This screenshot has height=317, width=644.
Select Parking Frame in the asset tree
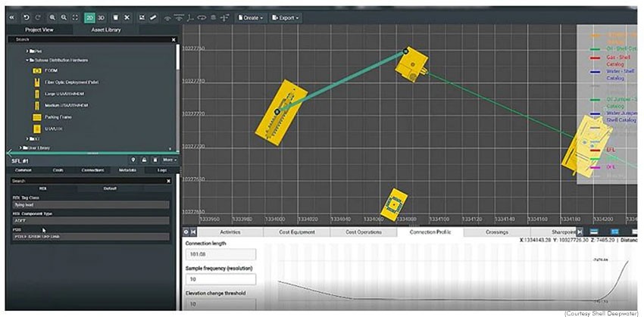[57, 117]
